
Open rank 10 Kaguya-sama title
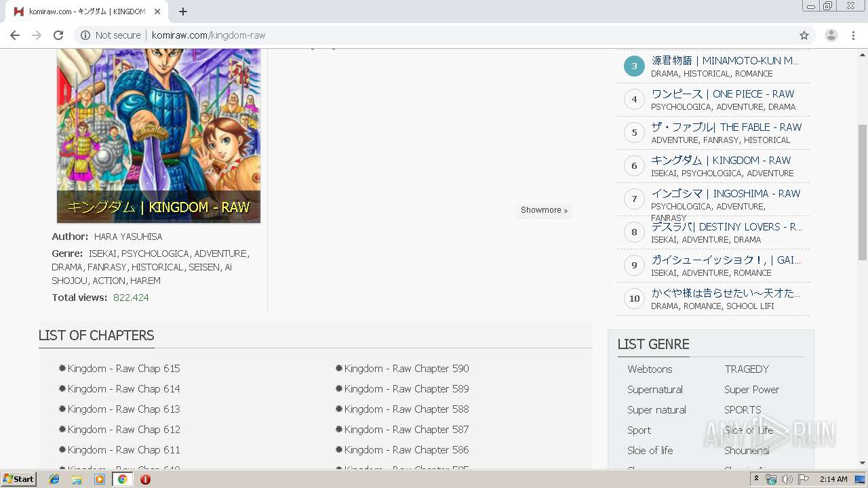726,293
